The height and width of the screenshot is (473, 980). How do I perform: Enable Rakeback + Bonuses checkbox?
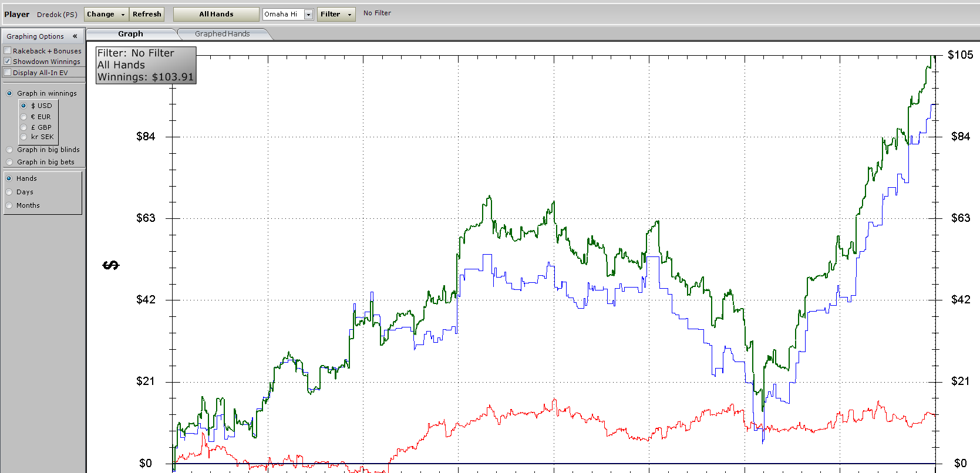(8, 51)
